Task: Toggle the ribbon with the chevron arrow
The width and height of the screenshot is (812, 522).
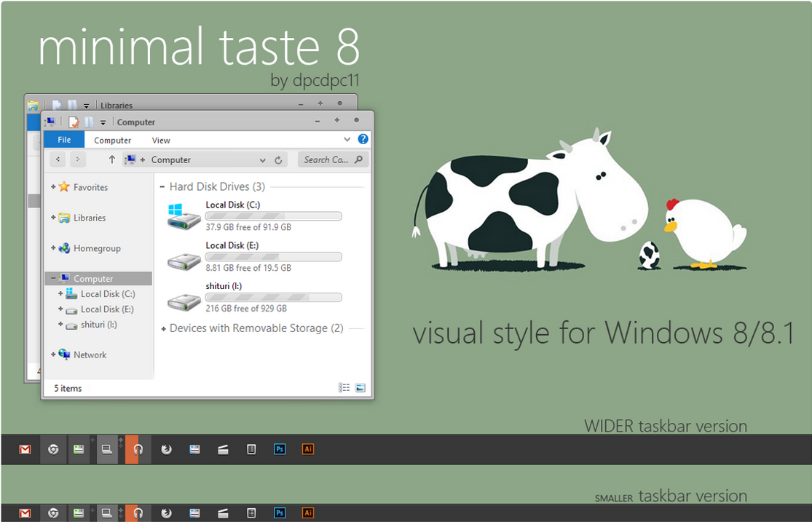Action: pos(347,139)
